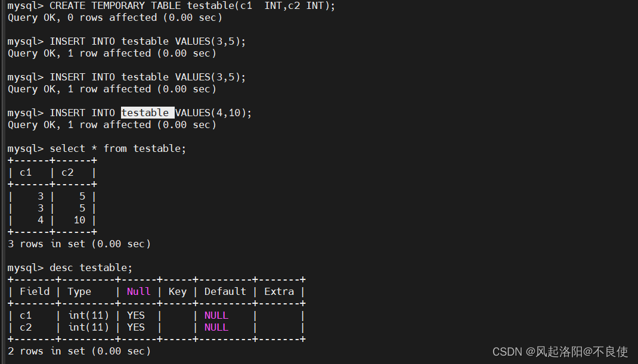Click the 'select * from testable' command
This screenshot has height=364, width=638.
[x=117, y=148]
